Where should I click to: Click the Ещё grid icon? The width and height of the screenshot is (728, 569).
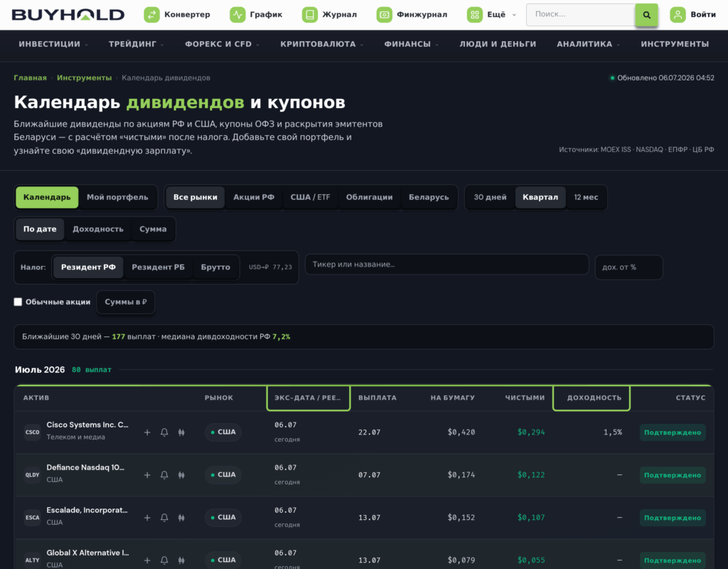(x=474, y=15)
